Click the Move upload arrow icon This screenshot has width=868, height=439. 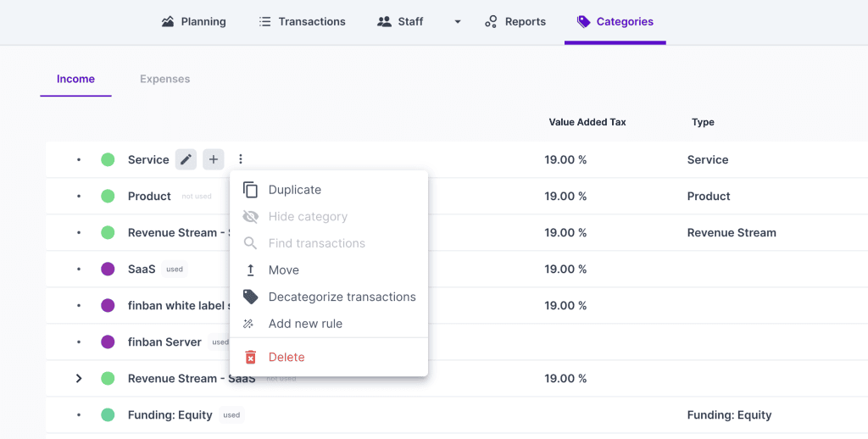point(250,270)
